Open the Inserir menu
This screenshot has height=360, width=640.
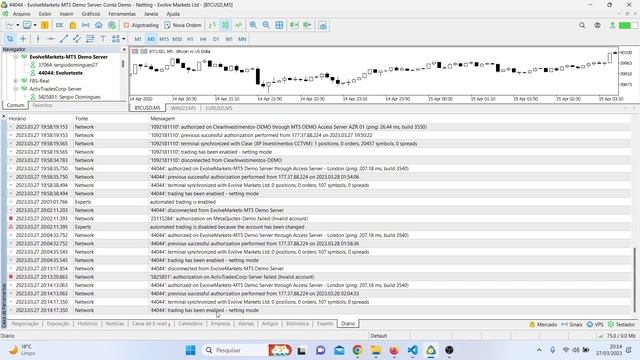[67, 14]
